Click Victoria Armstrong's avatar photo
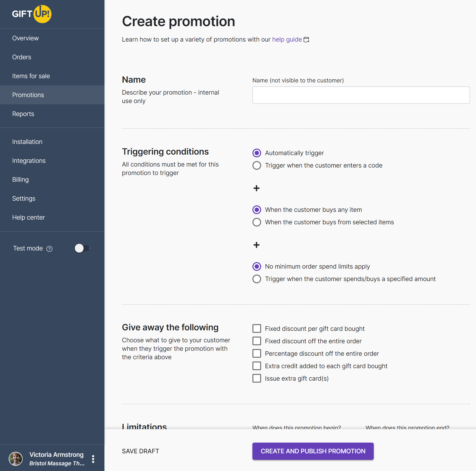This screenshot has height=471, width=476. [16, 459]
